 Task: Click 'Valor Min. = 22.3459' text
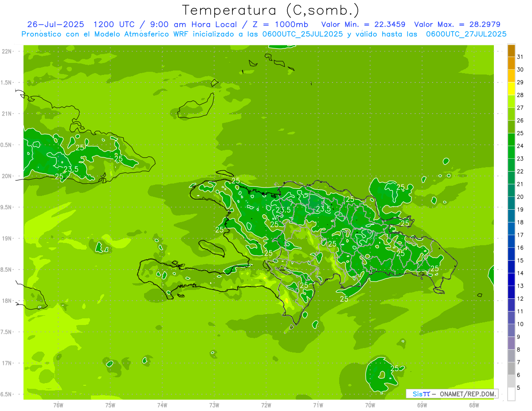(364, 24)
